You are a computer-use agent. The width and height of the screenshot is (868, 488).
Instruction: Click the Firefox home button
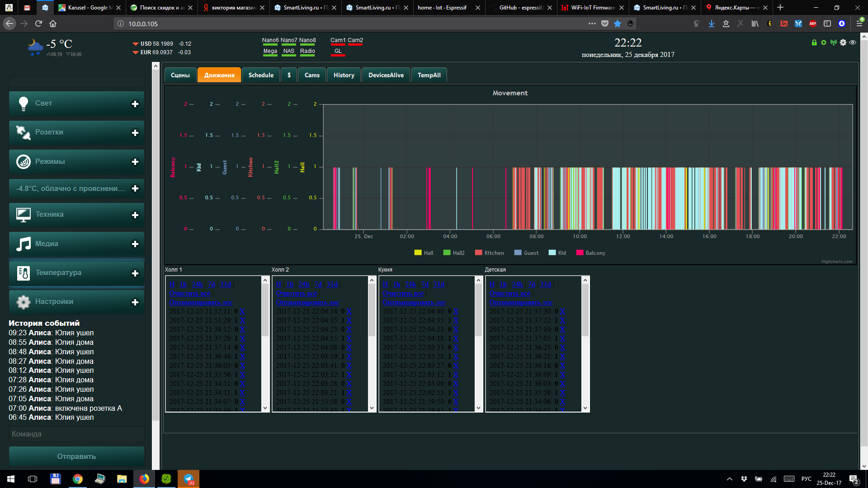(x=53, y=23)
